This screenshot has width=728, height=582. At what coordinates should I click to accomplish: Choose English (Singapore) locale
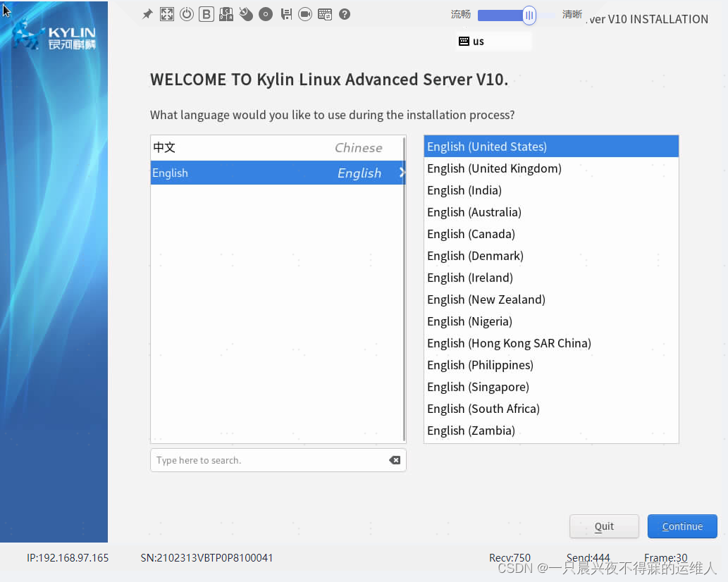551,387
